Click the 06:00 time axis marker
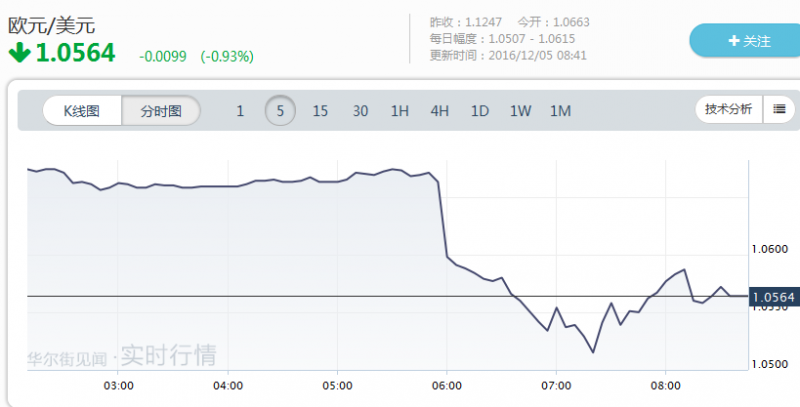800x407 pixels. pos(447,385)
